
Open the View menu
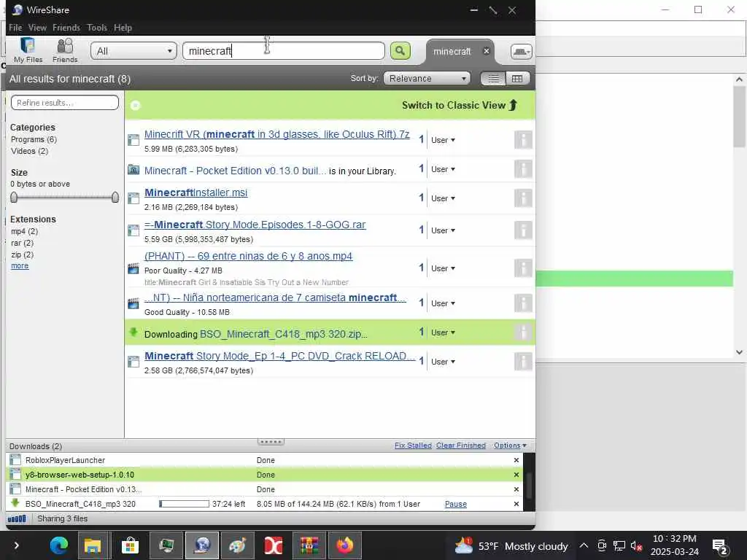click(37, 28)
